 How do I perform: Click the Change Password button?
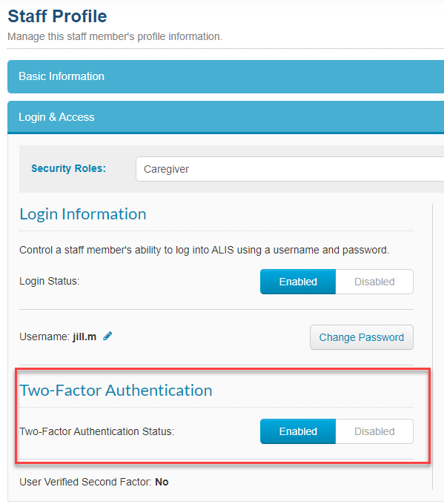tap(362, 337)
